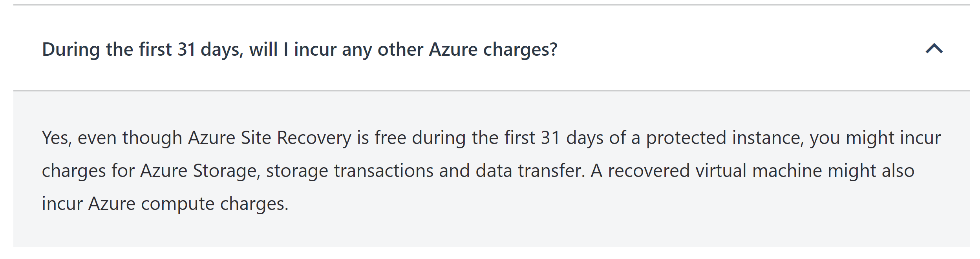Click the answer paragraph starting with 'Yes'
Viewport: 980px width, 259px height.
coord(491,170)
